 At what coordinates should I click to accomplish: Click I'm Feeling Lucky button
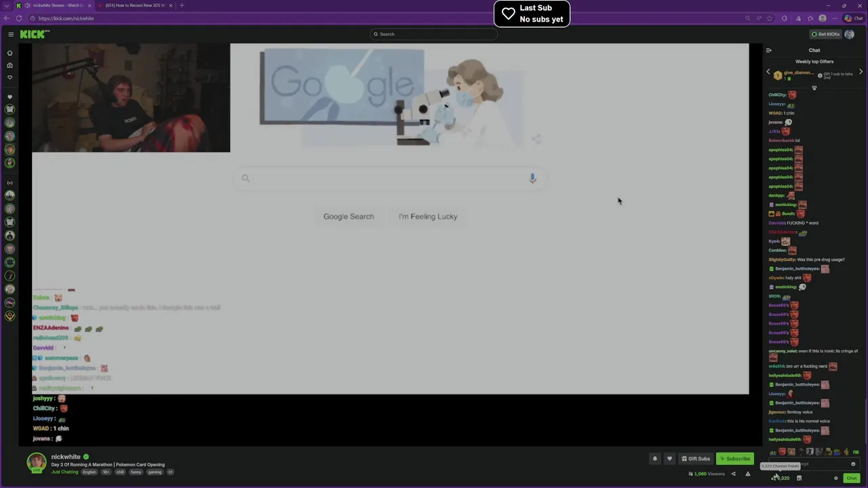click(428, 216)
